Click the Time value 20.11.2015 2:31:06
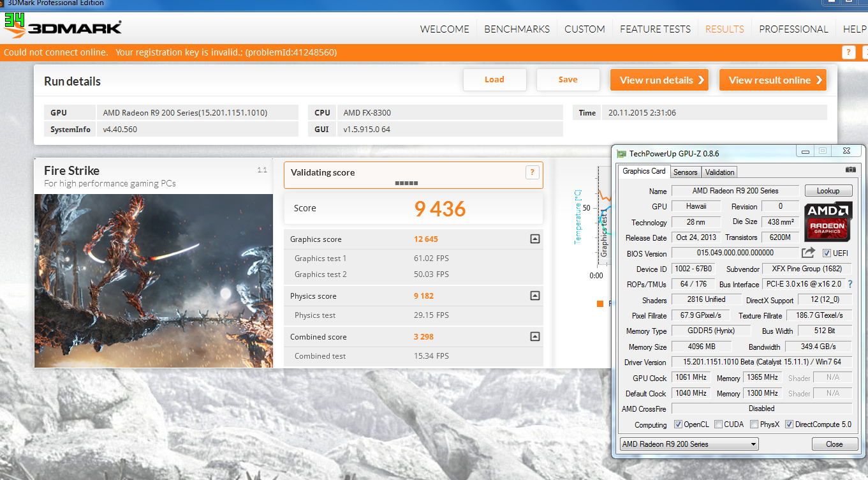The image size is (868, 480). pyautogui.click(x=642, y=113)
